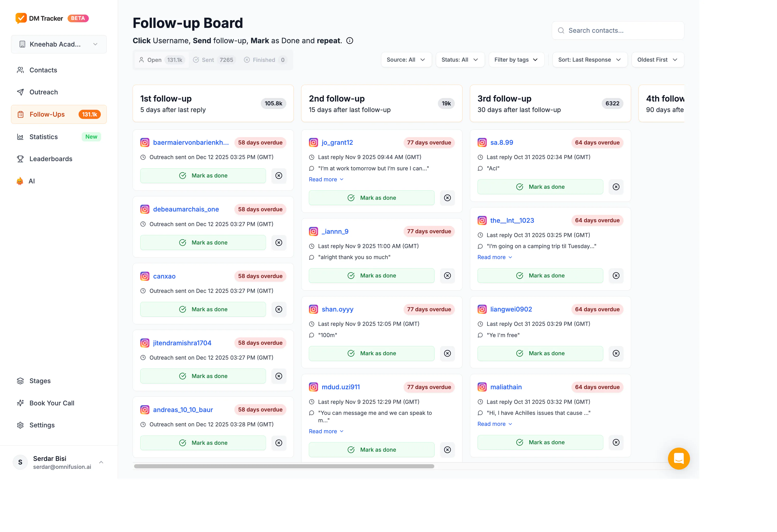Click the 2nd follow-up column header

tap(382, 104)
